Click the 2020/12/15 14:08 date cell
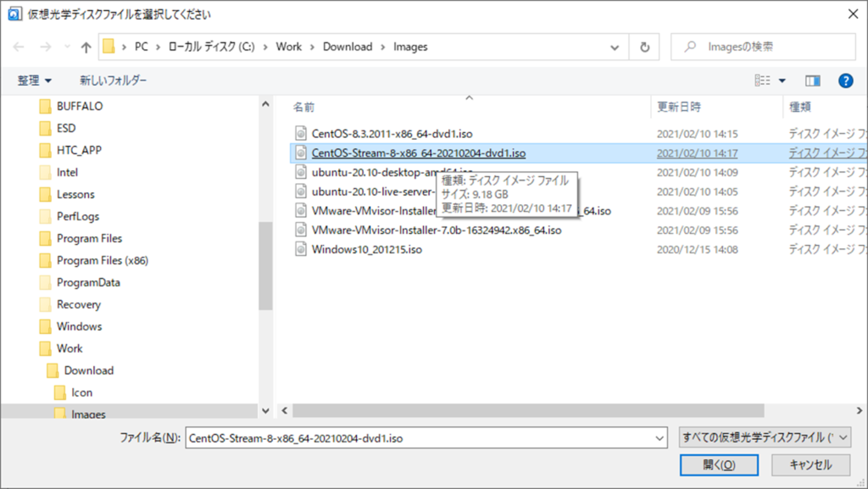 tap(697, 249)
